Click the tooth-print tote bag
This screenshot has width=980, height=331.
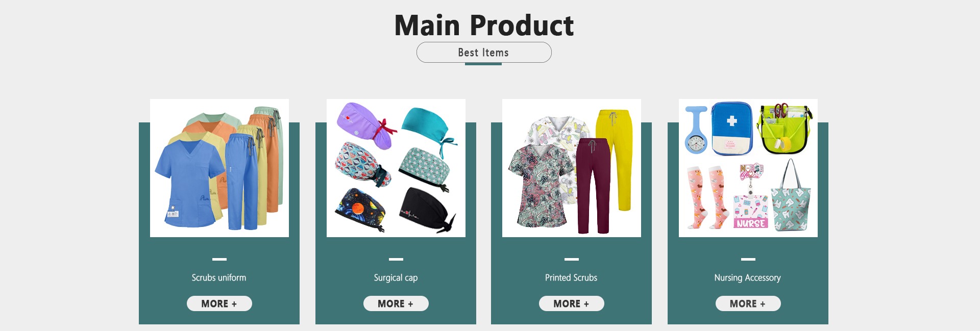[x=791, y=196]
